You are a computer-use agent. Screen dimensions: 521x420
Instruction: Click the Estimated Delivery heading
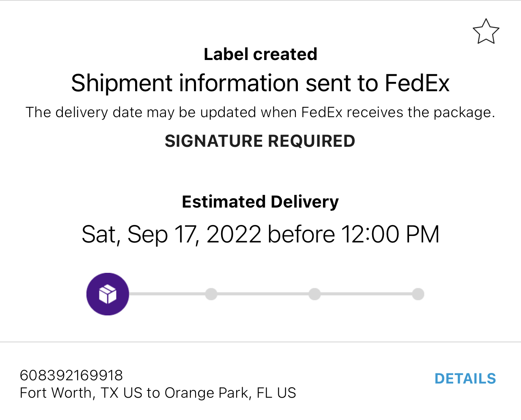point(260,201)
